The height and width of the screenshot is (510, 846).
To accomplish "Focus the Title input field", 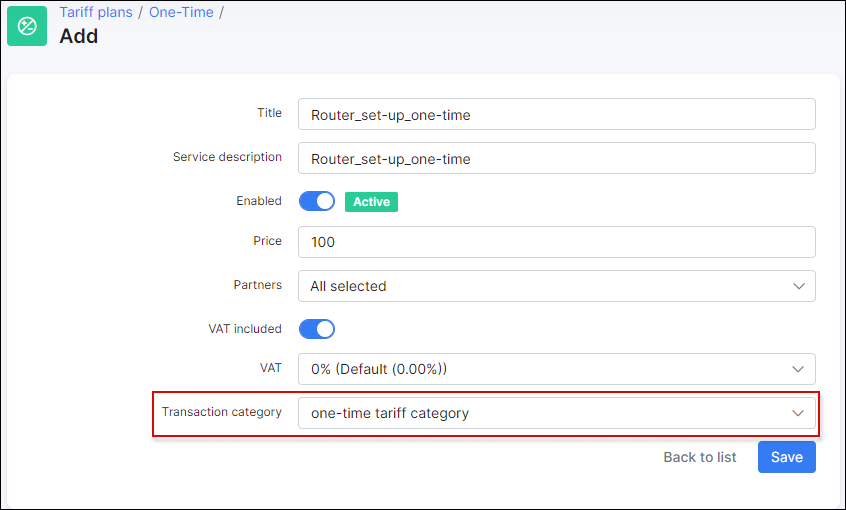I will pos(556,115).
